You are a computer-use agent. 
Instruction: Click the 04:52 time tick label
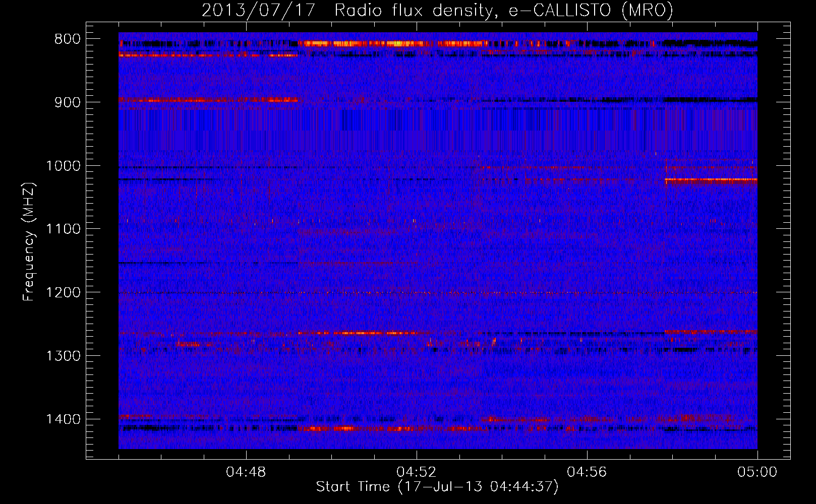click(x=417, y=472)
